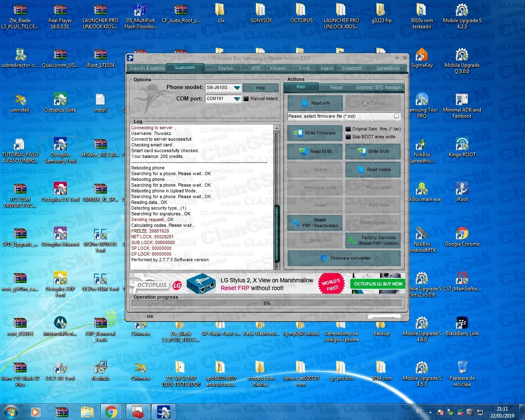
Task: Click the taskbar clock showing 21:11
Action: [502, 412]
